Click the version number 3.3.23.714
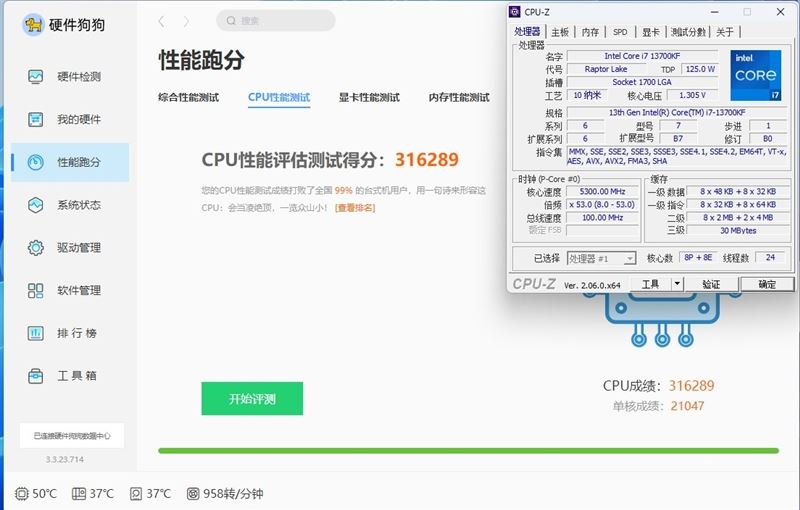Screen dimensions: 800x510 point(65,460)
